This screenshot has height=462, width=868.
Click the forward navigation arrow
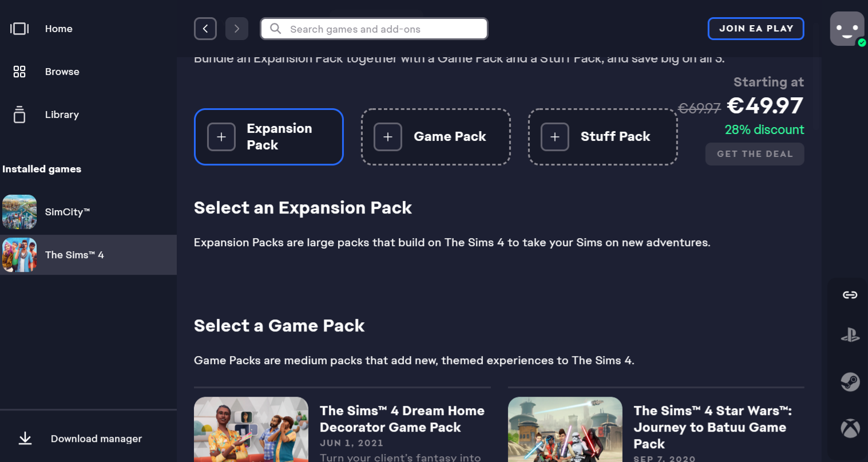point(237,29)
